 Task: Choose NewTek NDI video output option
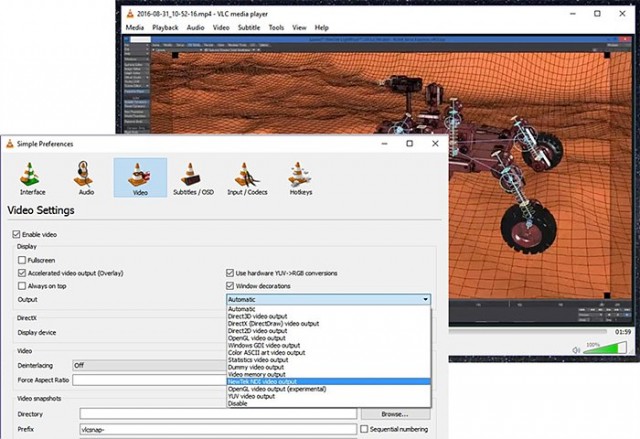point(329,382)
